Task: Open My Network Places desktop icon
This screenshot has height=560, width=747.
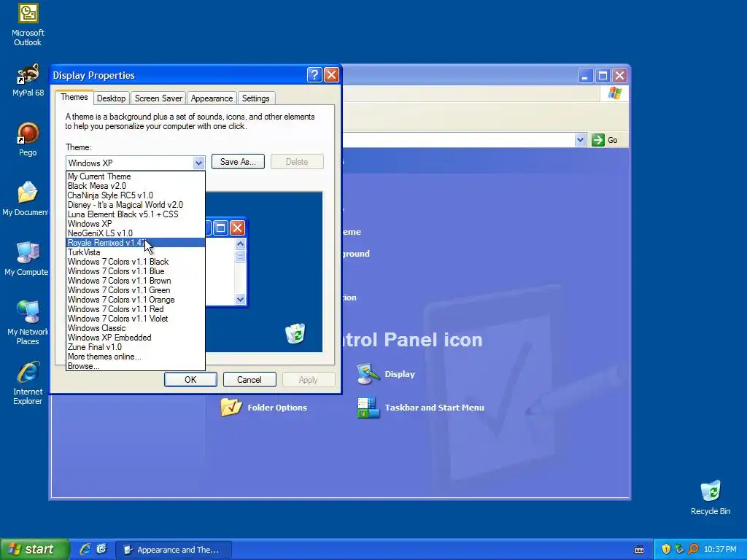Action: click(x=28, y=323)
